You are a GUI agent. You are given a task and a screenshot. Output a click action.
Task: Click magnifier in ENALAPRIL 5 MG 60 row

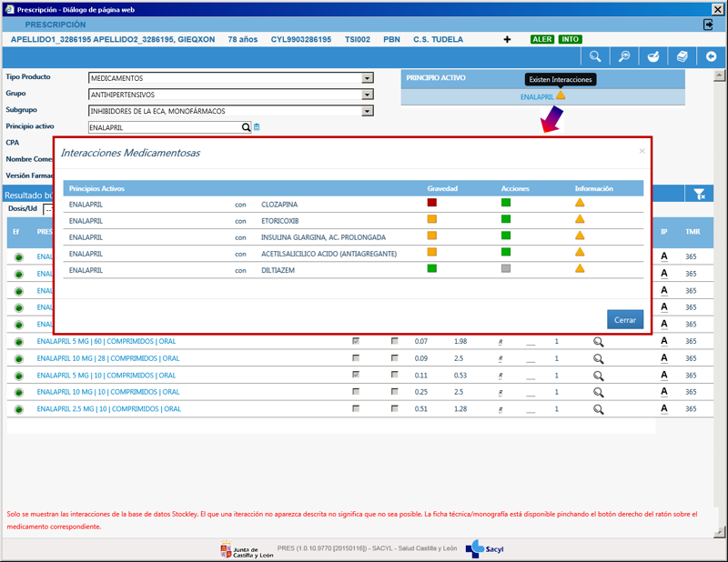(x=599, y=342)
